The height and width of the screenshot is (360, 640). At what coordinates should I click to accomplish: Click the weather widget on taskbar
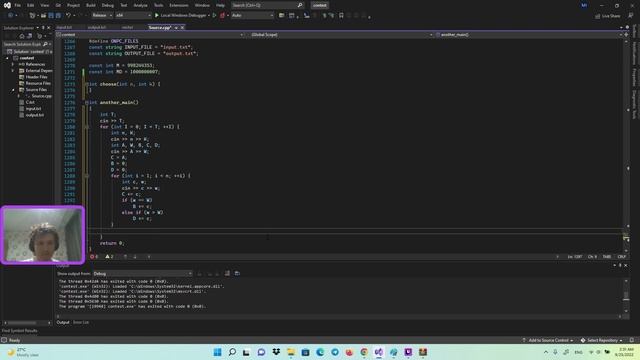pyautogui.click(x=24, y=352)
